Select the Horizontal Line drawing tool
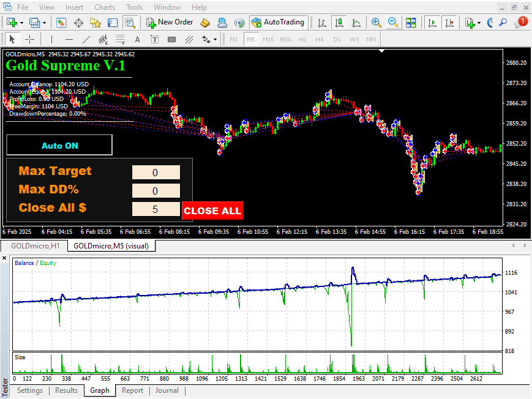 coord(69,39)
